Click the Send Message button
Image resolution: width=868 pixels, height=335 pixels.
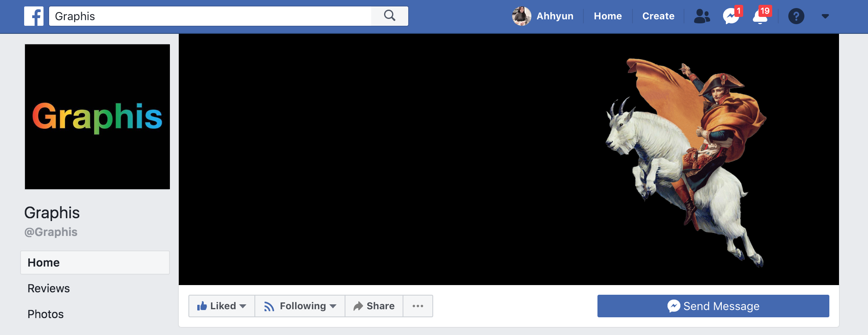(x=713, y=306)
